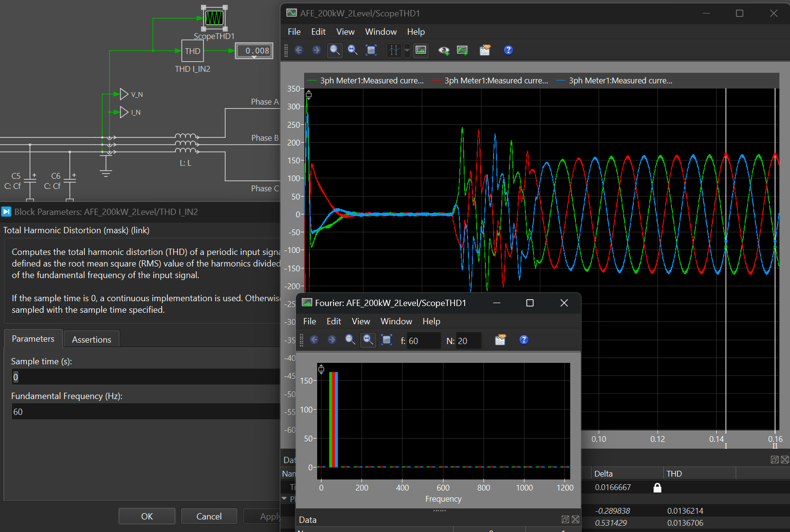Click zoom to fit in Fourier window

[387, 340]
